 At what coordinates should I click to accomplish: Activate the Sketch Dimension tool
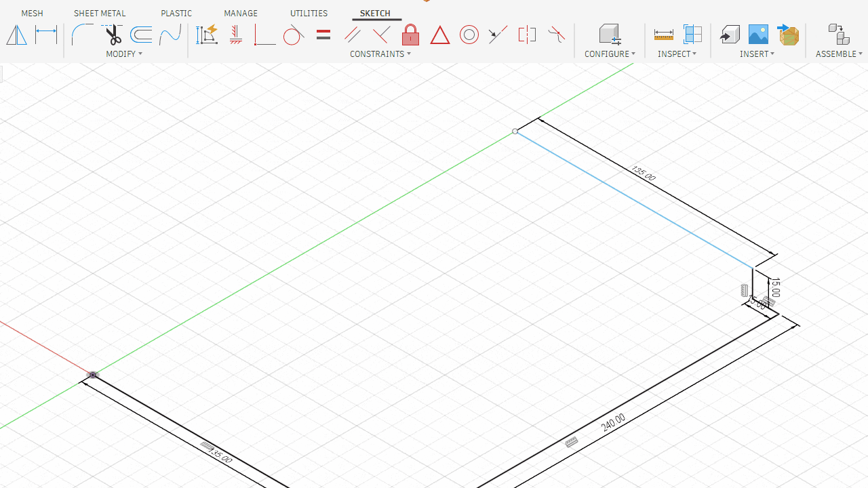point(46,35)
